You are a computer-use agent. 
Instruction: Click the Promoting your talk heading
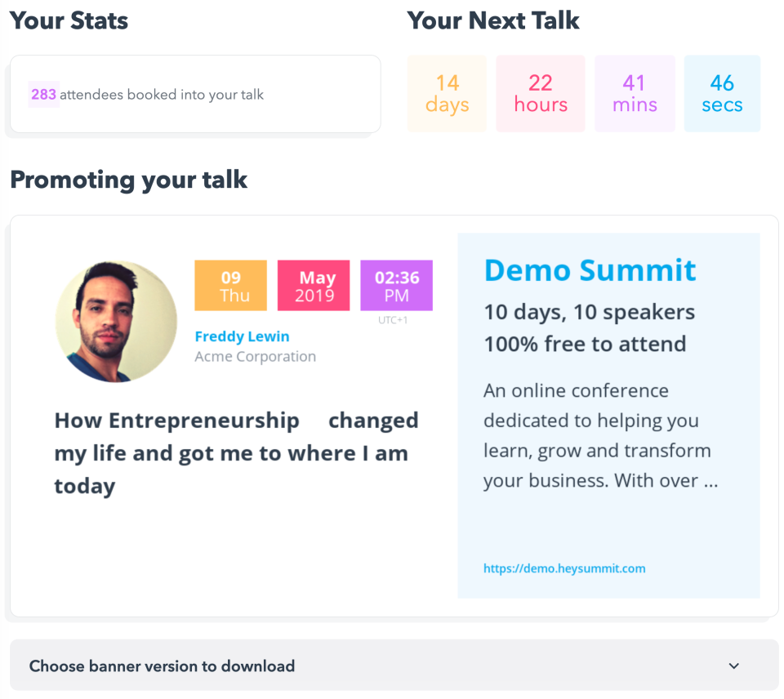pos(129,180)
